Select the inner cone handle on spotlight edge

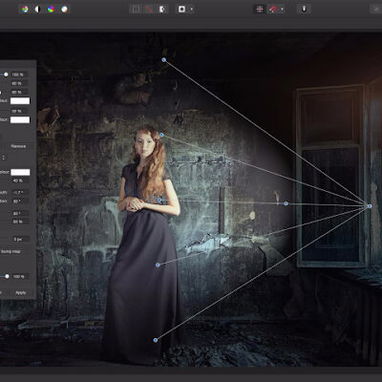click(286, 203)
